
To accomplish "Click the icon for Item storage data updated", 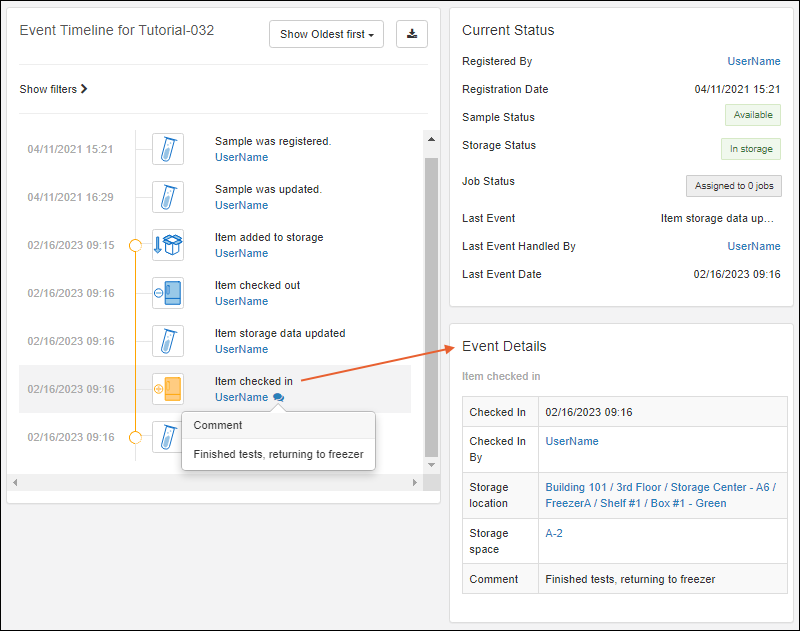I will tap(167, 341).
